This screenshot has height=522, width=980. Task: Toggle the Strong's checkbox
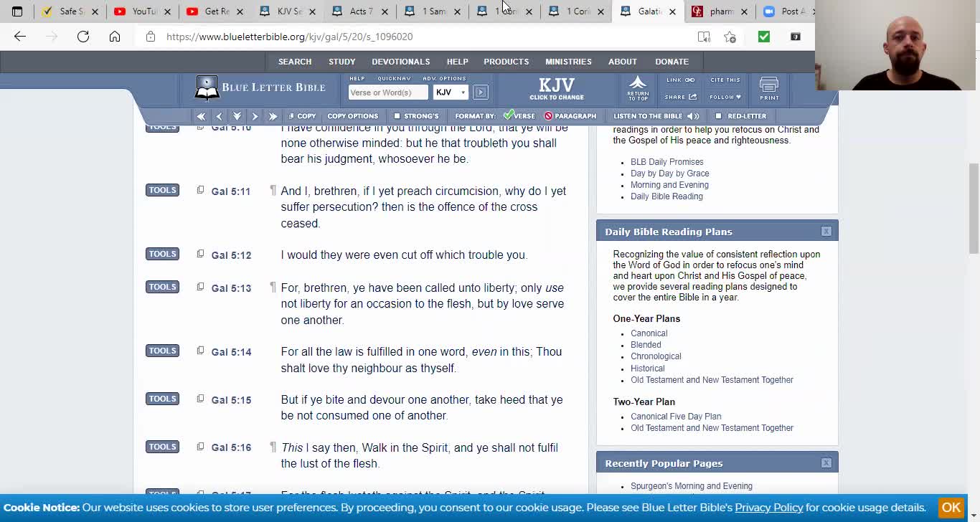point(397,116)
